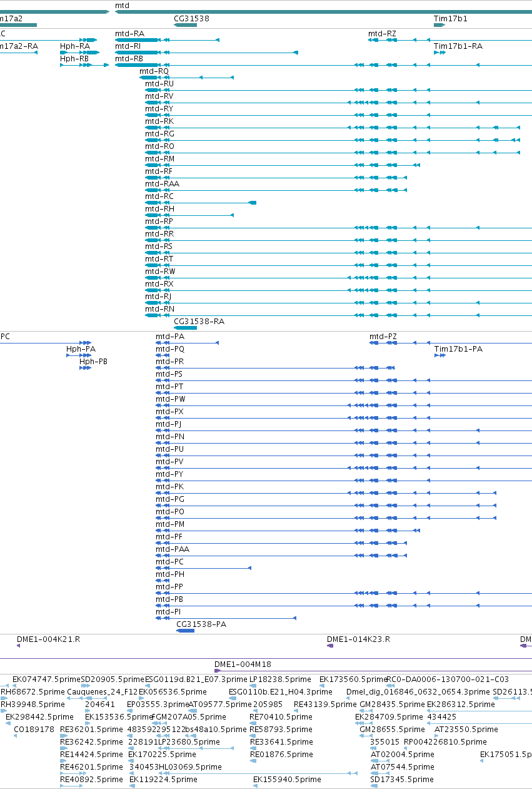
Task: Select EST LP18238.5prime
Action: pos(280,679)
